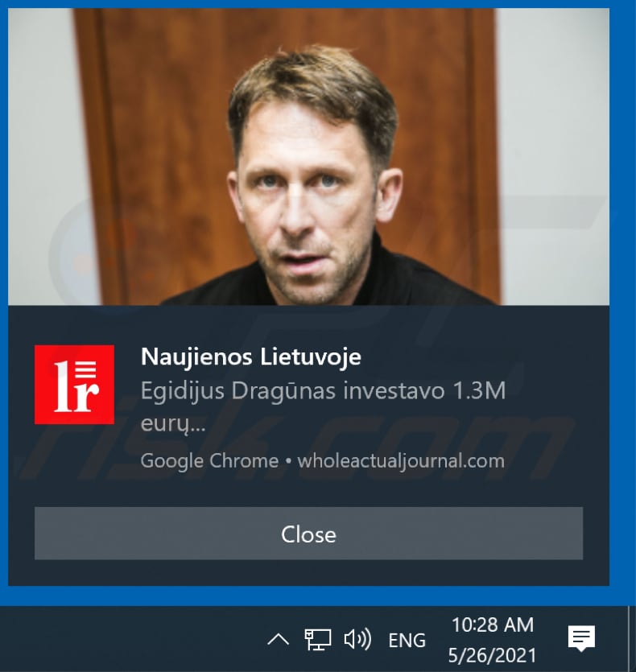Click the dark notification body below source line
636x672 pixels.
click(x=308, y=489)
